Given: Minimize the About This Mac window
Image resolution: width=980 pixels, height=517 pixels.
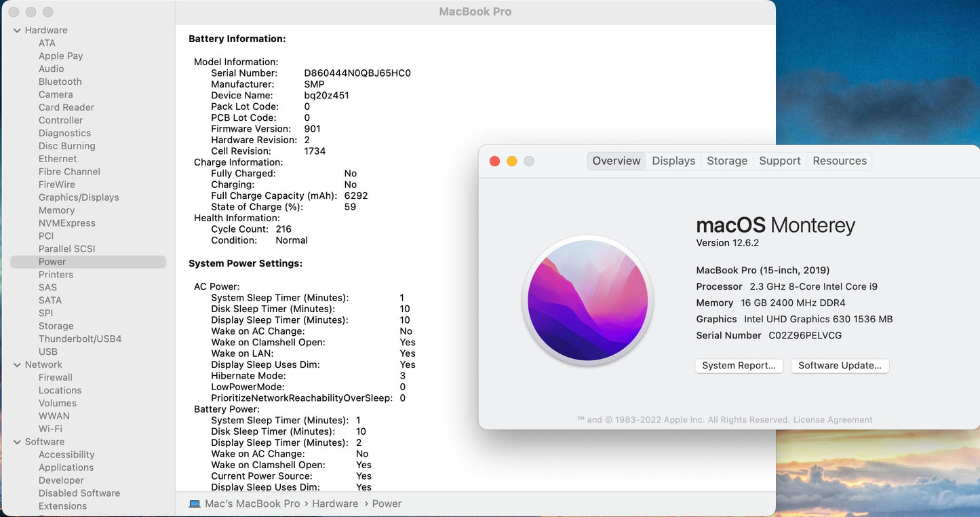Looking at the screenshot, I should [512, 161].
